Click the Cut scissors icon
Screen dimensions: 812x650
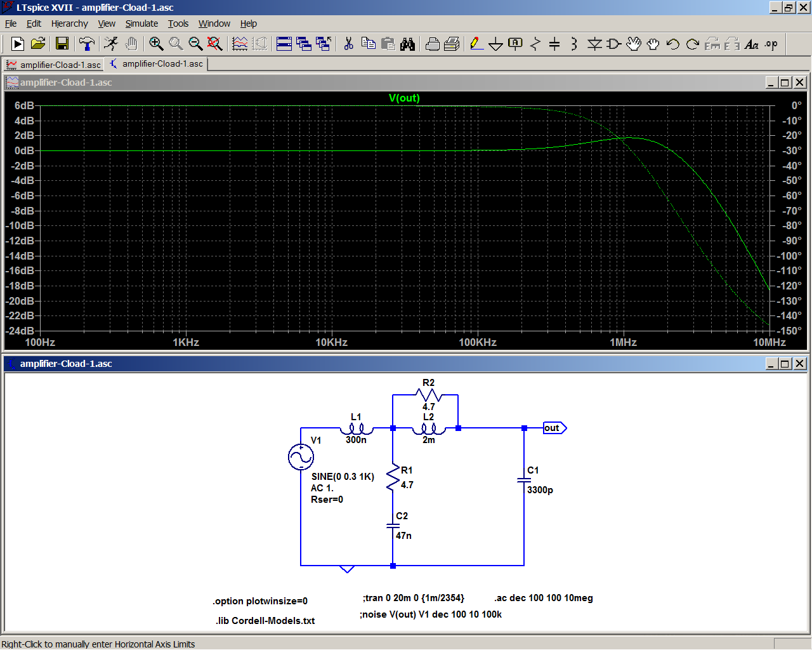(x=348, y=44)
